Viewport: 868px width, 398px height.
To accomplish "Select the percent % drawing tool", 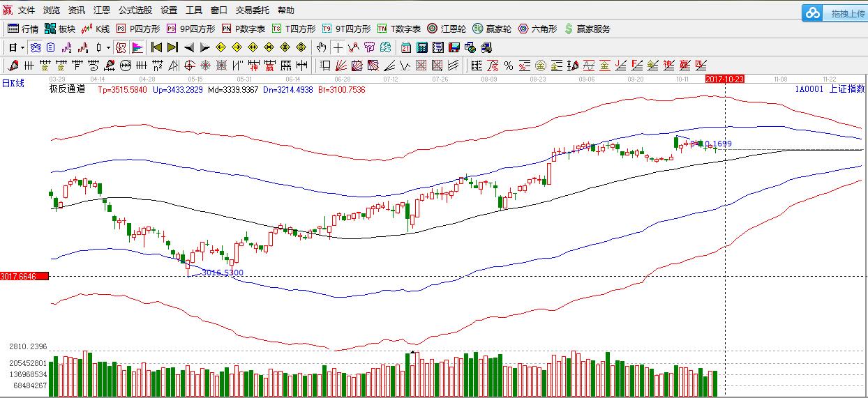I will pos(509,66).
